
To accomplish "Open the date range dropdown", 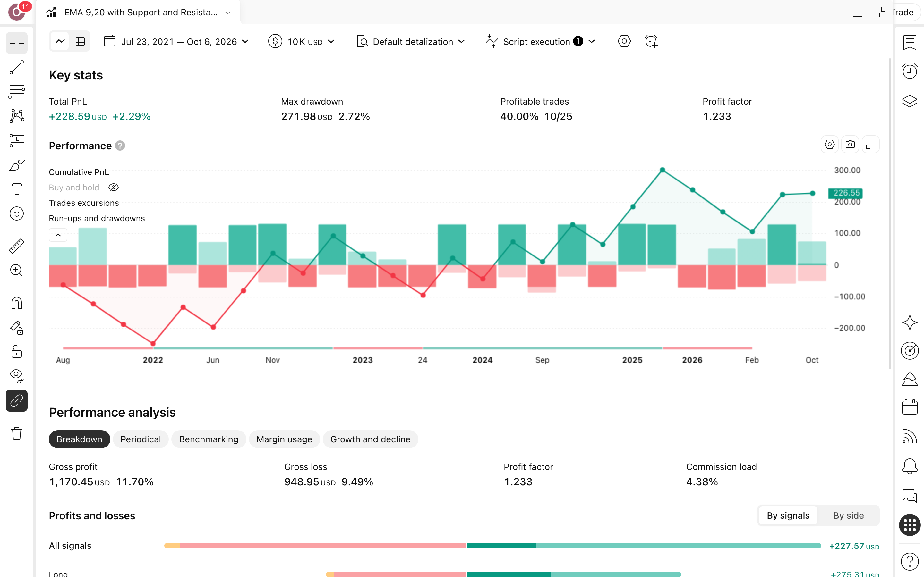I will click(x=176, y=42).
